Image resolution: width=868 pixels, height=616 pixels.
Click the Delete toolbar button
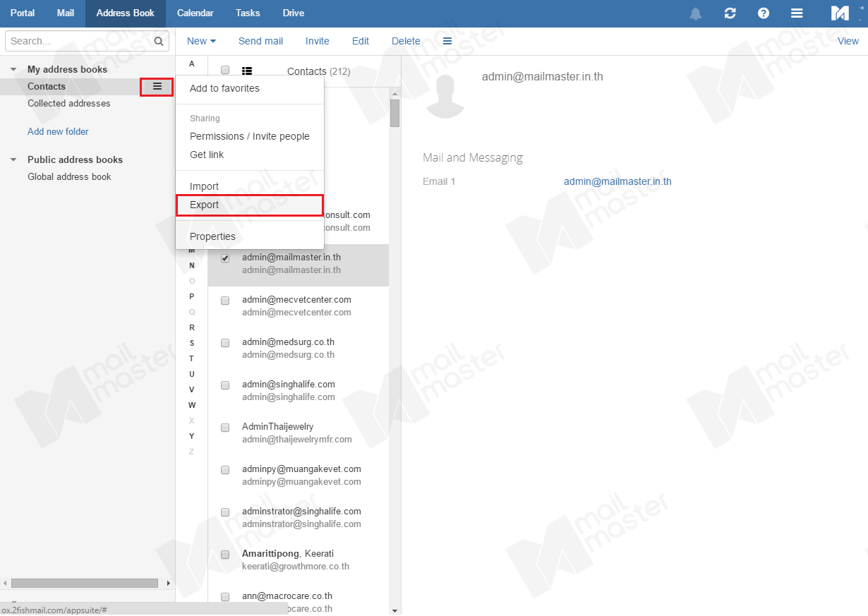[406, 41]
